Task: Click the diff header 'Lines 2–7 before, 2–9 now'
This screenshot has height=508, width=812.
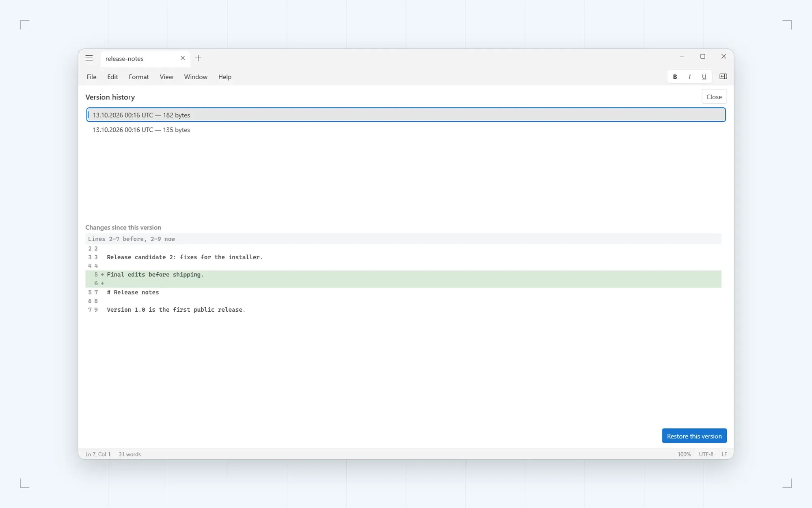Action: point(403,239)
